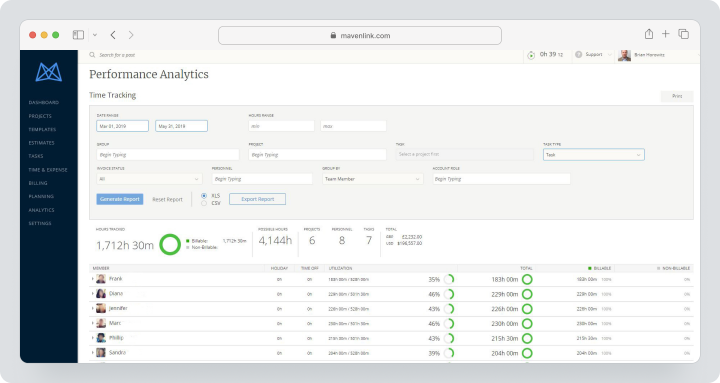Click Marc's 230h total ring
720x383 pixels.
pos(527,324)
